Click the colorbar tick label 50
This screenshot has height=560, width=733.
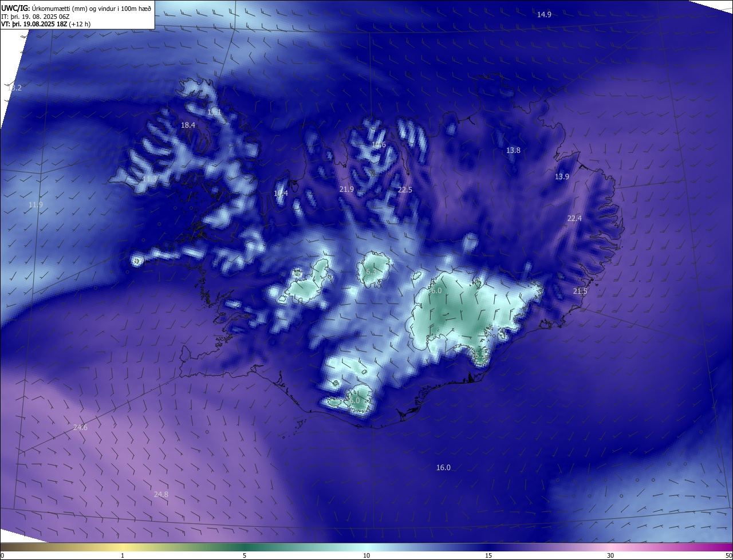coord(728,555)
